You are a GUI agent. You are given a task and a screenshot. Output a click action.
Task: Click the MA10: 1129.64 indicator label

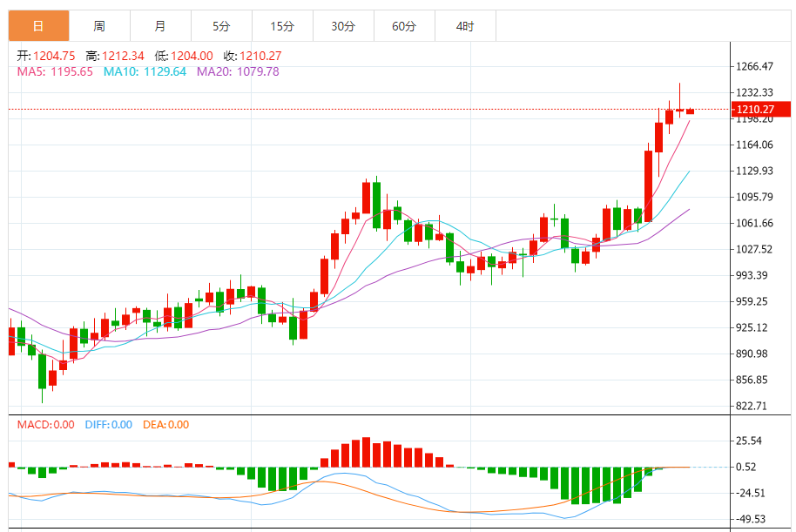point(145,71)
